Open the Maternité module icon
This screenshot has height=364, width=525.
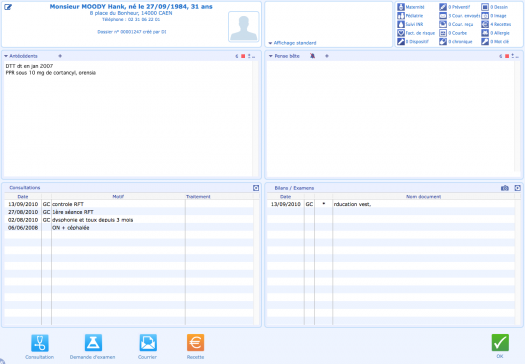click(x=401, y=7)
